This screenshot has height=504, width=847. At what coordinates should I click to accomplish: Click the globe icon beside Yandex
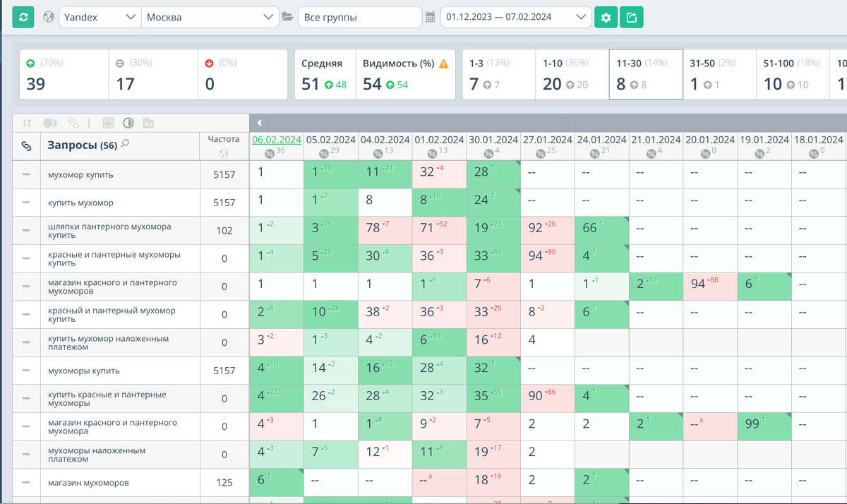pyautogui.click(x=49, y=17)
